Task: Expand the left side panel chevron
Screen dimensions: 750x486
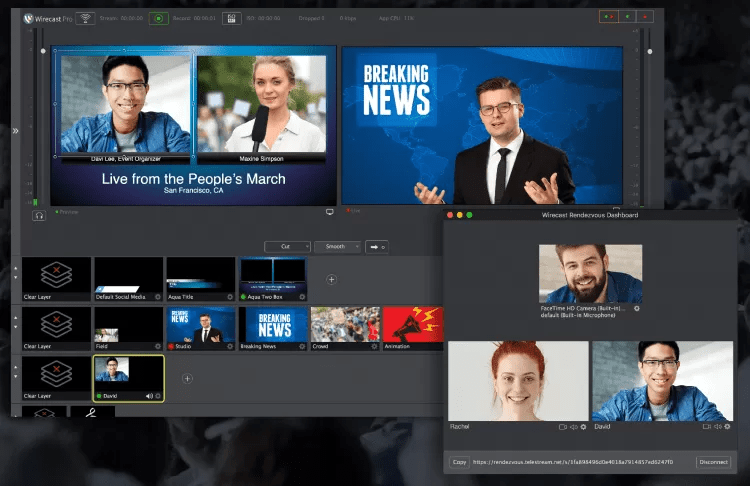Action: coord(15,131)
